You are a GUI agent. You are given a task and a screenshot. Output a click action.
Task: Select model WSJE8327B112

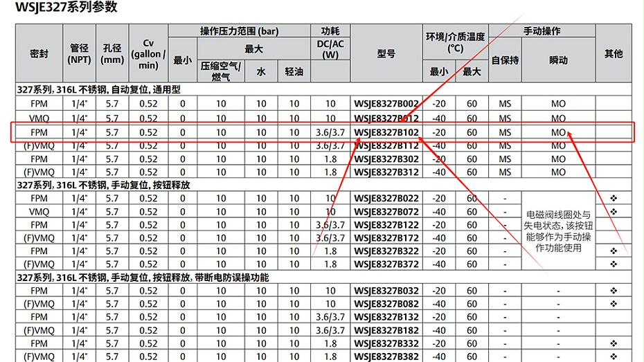click(386, 146)
